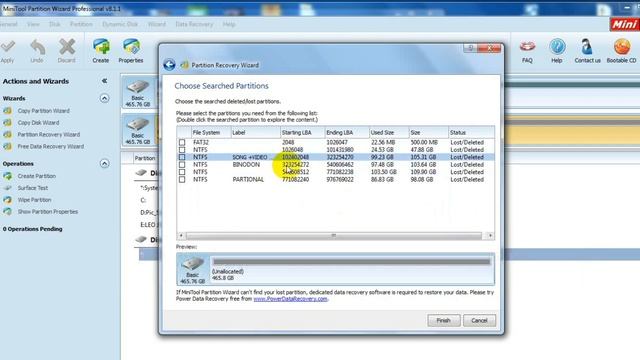The height and width of the screenshot is (360, 640).
Task: Open the Partition menu
Action: (81, 24)
